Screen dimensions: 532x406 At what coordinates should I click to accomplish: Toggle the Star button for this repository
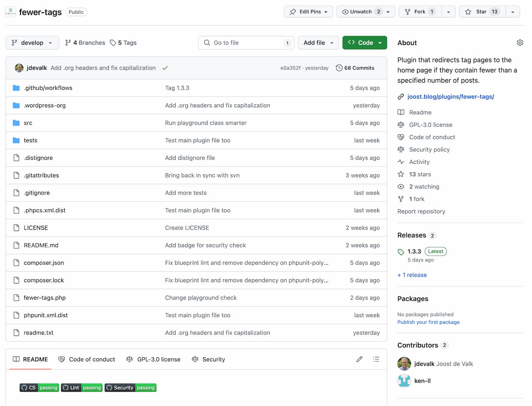[482, 11]
